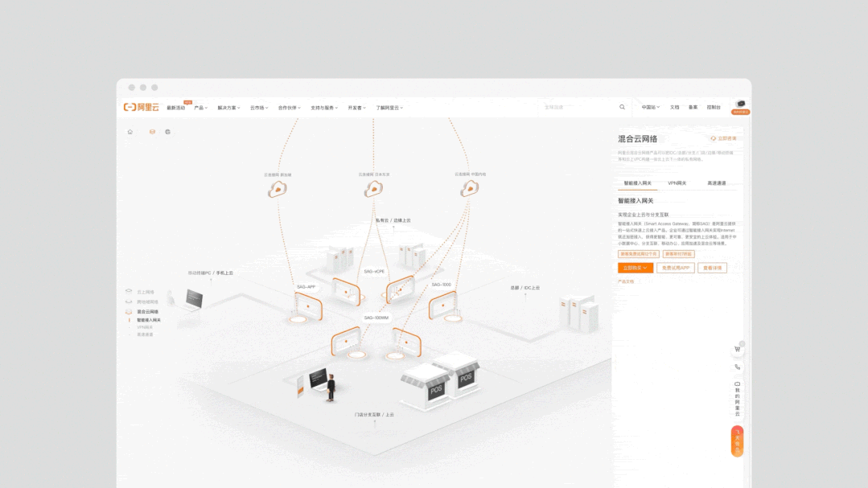Click the 混合云网络 panel heading
Viewport: 868px width, 488px height.
tap(638, 139)
